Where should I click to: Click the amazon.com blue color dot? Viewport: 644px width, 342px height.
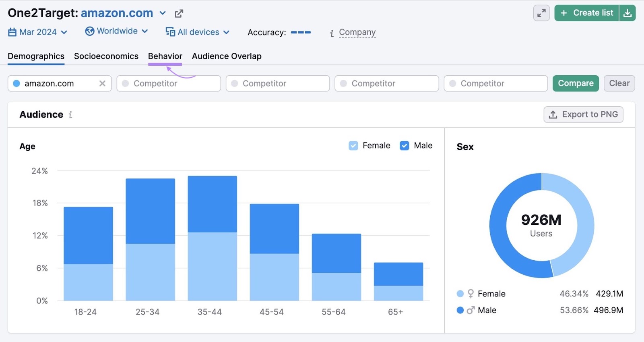pos(17,83)
